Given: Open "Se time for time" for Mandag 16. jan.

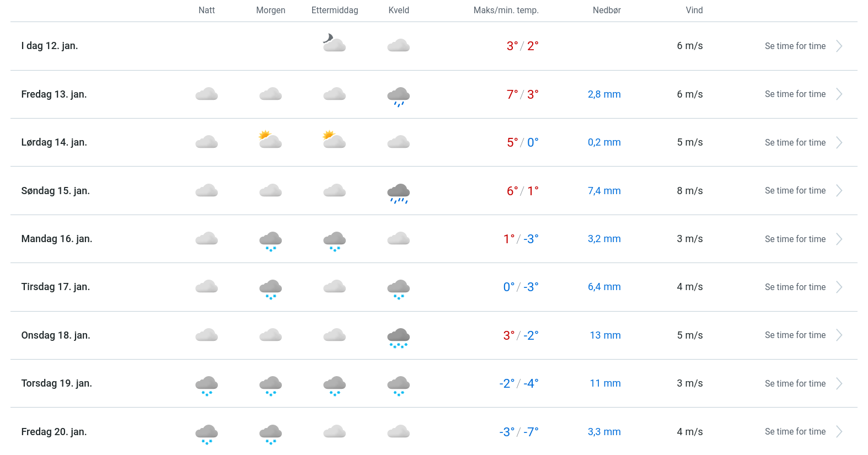Looking at the screenshot, I should (x=795, y=239).
